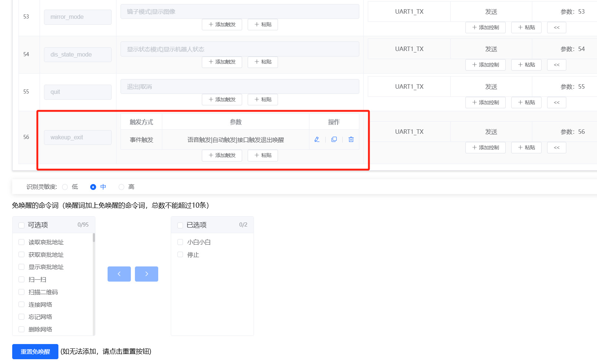The image size is (597, 364).
Task: Click 语音触发|自动触发|接口触发退出唤醒 parameter cell
Action: (235, 140)
